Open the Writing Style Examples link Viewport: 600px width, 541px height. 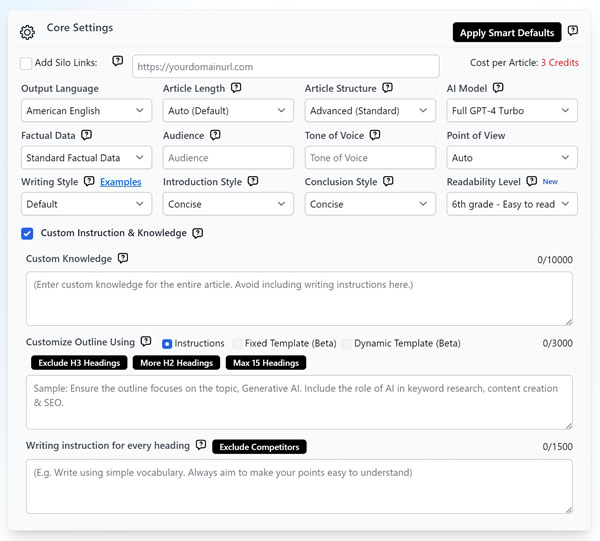pos(121,182)
